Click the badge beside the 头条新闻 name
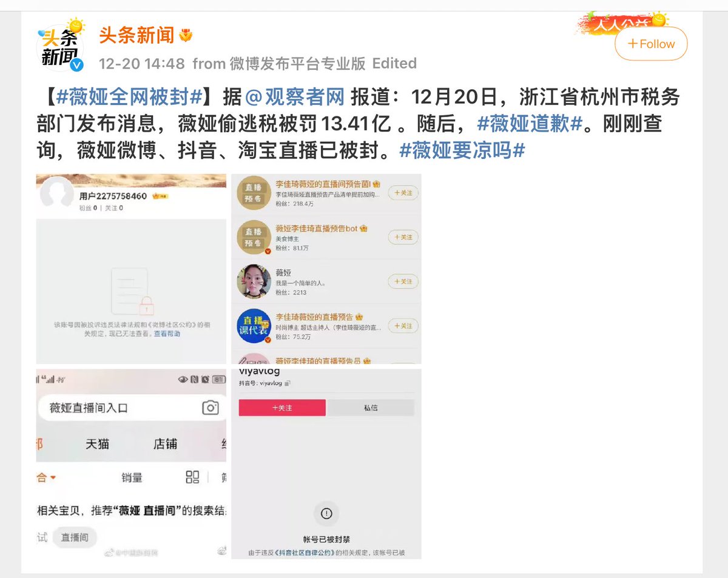This screenshot has width=728, height=578. tap(186, 35)
